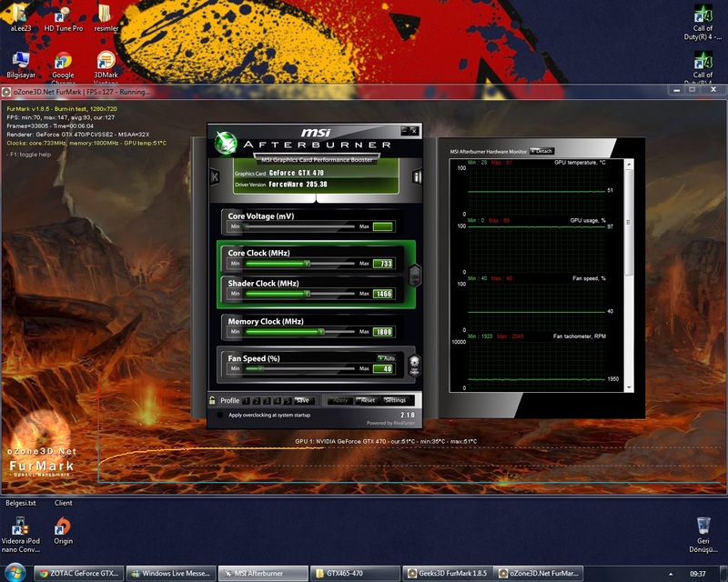Show hidden system tray icons
The height and width of the screenshot is (582, 728).
pyautogui.click(x=670, y=574)
